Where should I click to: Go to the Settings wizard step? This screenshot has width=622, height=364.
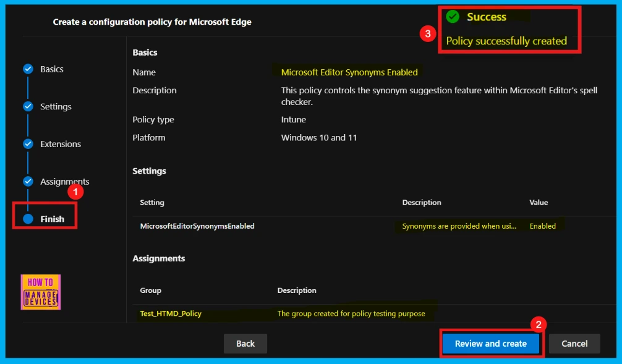(56, 107)
